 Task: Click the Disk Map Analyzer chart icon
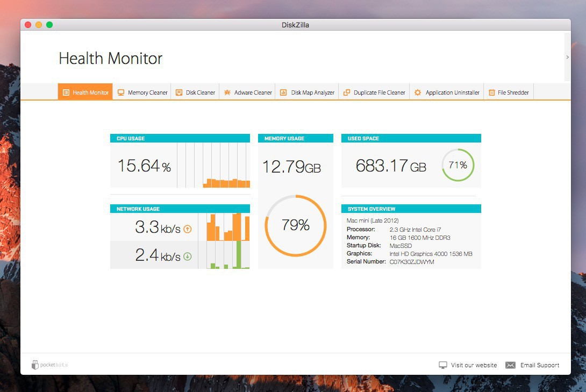click(283, 92)
